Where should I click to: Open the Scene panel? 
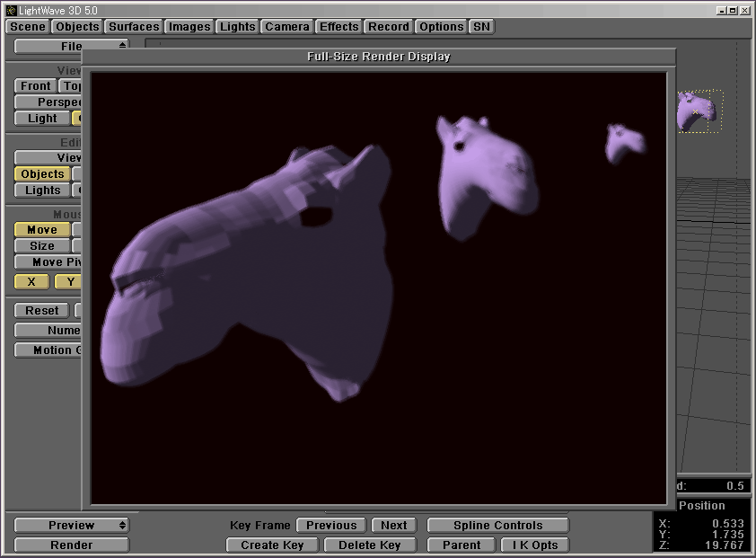pos(27,27)
